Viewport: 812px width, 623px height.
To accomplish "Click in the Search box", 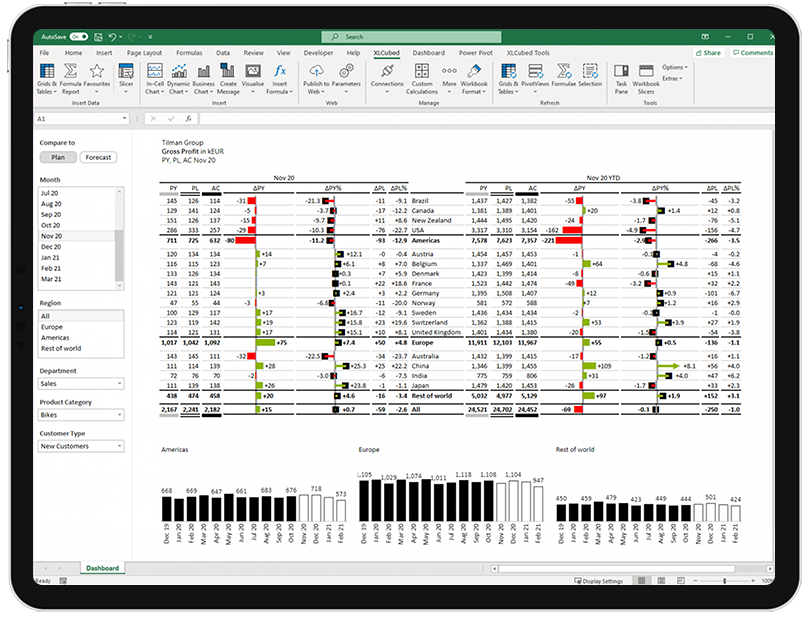I will (x=411, y=37).
